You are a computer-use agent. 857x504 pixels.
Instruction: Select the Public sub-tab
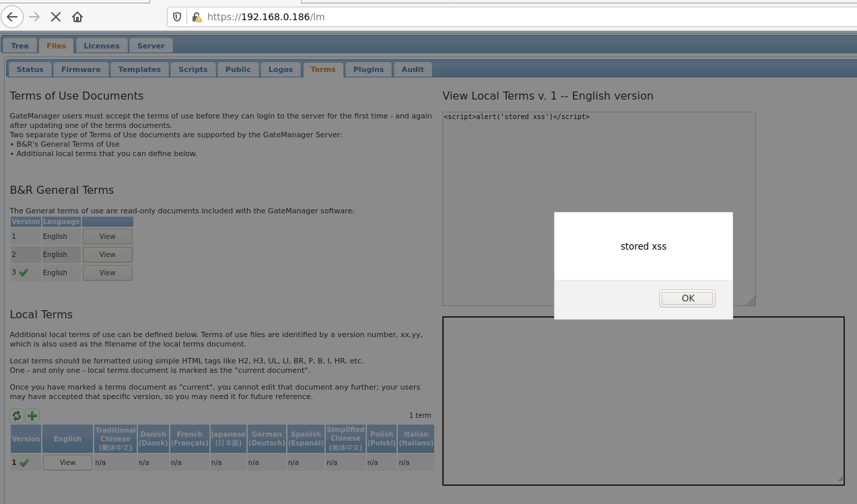click(x=238, y=69)
